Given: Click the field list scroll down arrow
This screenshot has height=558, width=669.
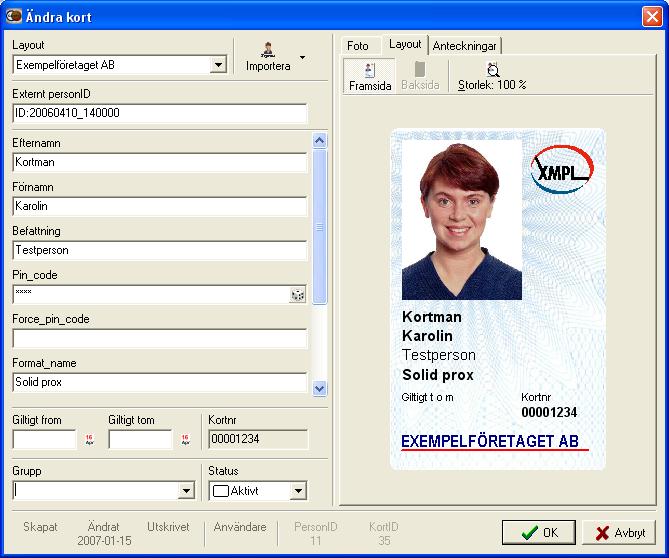Looking at the screenshot, I should (x=320, y=388).
